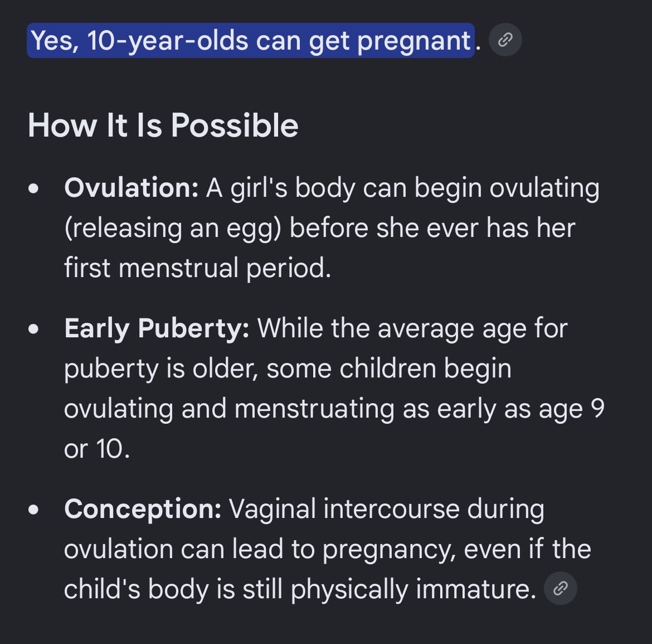
Task: Click the phrase "puberty is older, some children begin"
Action: [x=288, y=369]
